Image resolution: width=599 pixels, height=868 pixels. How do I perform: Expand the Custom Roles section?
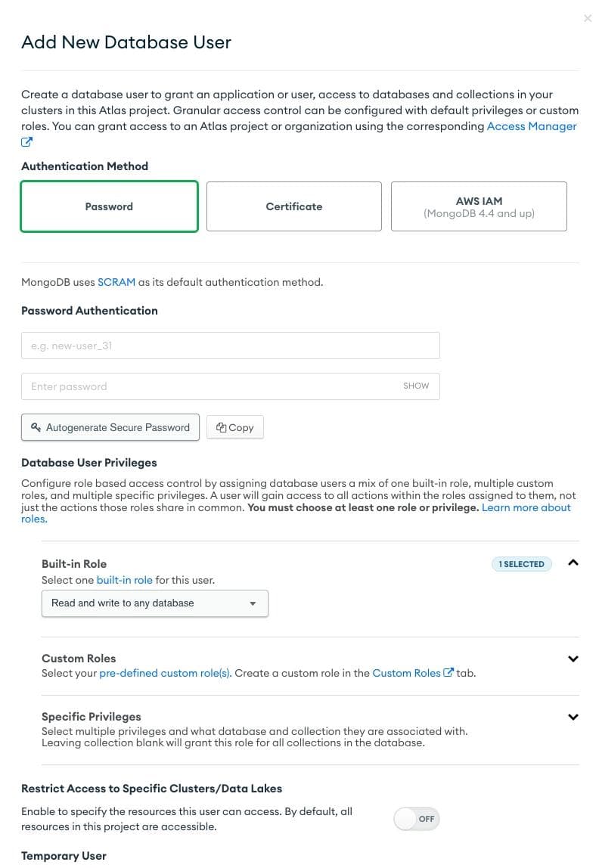click(573, 659)
